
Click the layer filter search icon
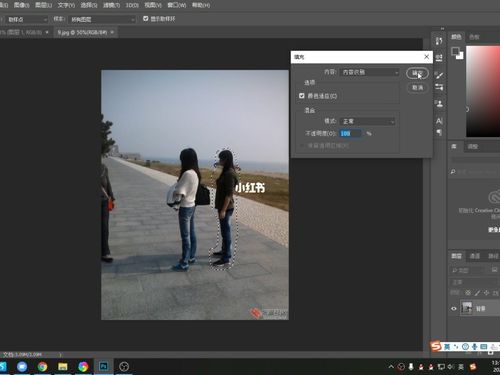click(454, 270)
